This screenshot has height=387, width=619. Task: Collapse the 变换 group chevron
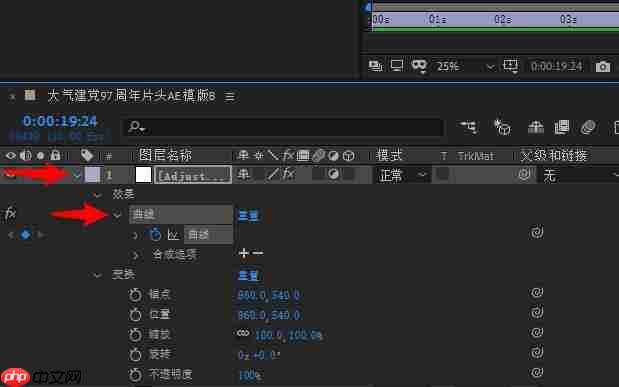(98, 275)
